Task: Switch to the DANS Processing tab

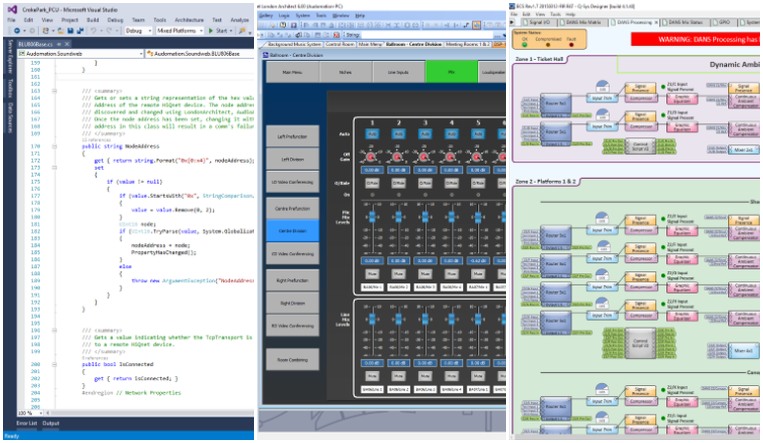Action: click(633, 21)
